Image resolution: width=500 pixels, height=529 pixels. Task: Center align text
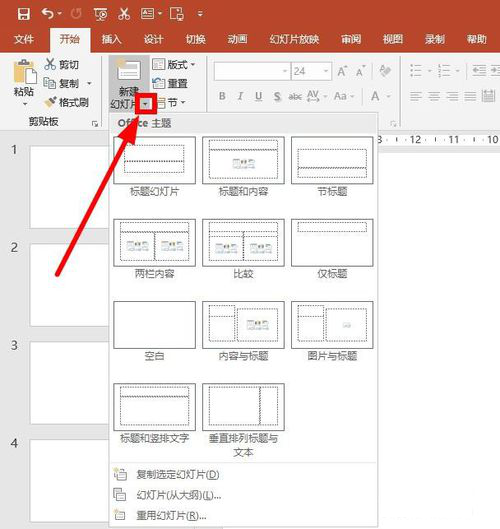pos(434,96)
